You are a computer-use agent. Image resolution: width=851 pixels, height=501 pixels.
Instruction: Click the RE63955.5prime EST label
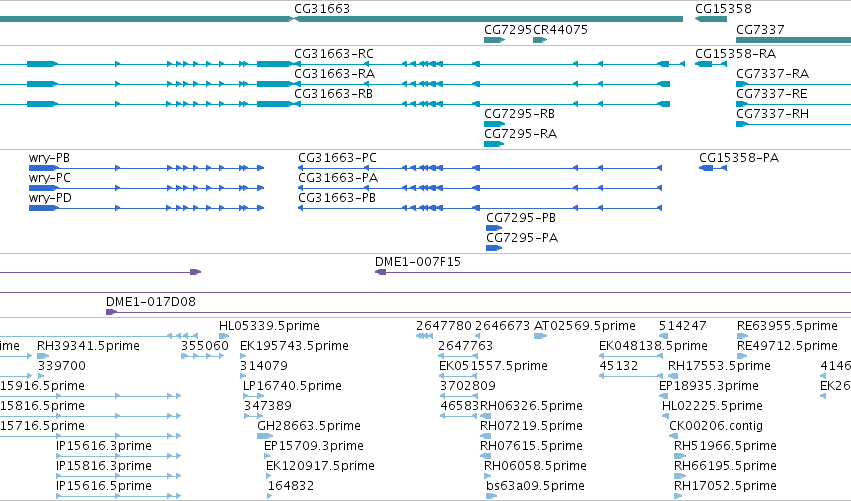787,326
